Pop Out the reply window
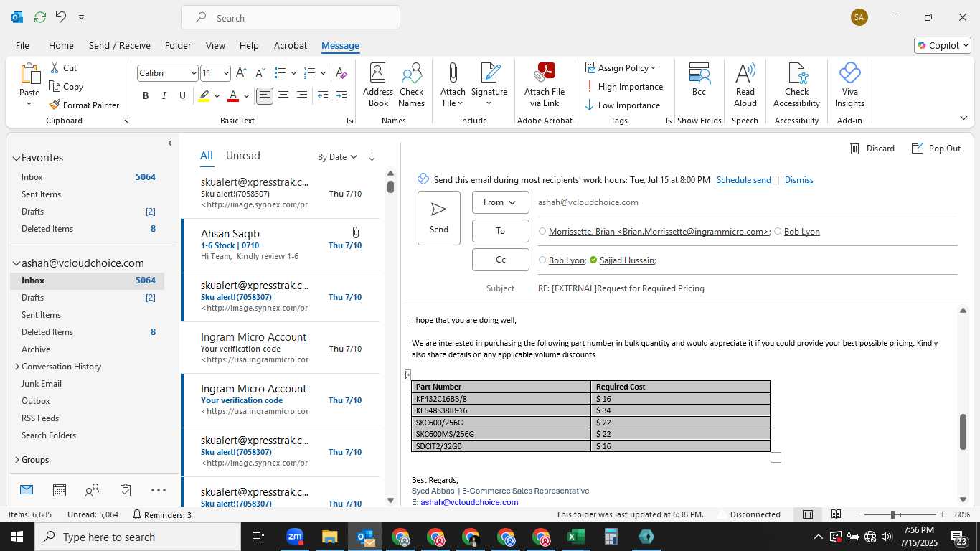980x551 pixels. [x=936, y=149]
